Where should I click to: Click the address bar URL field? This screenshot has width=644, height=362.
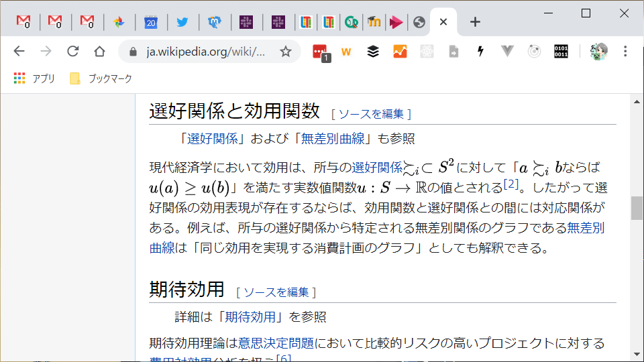(205, 52)
